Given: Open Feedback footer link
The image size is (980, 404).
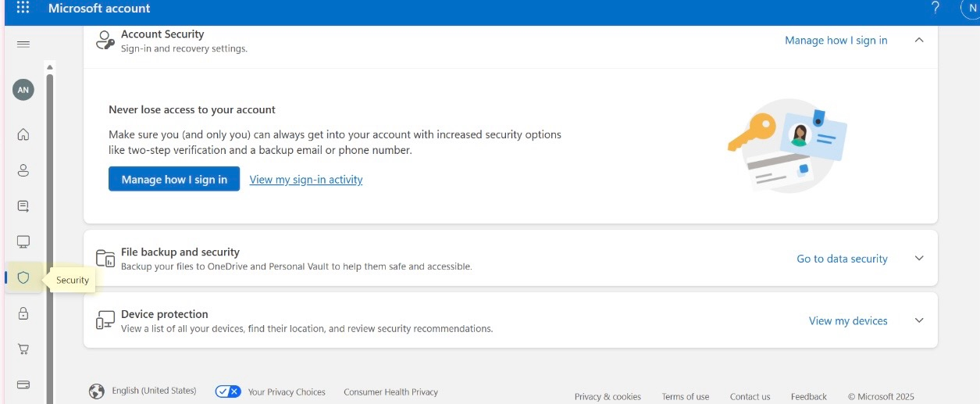Looking at the screenshot, I should [x=809, y=397].
